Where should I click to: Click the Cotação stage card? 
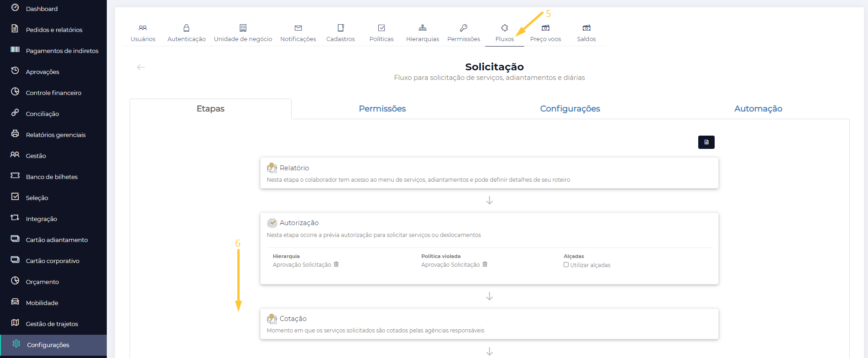[489, 324]
